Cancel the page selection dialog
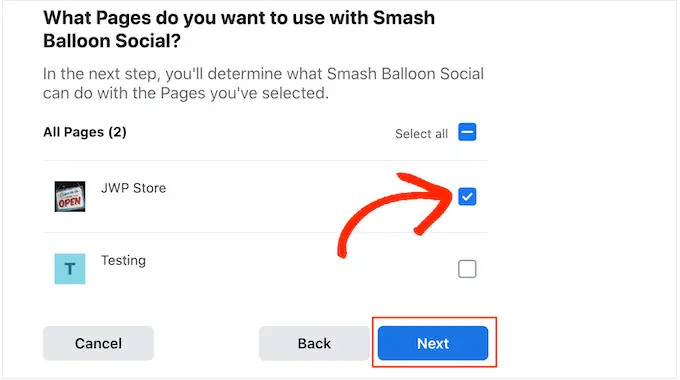The width and height of the screenshot is (680, 380). click(98, 343)
